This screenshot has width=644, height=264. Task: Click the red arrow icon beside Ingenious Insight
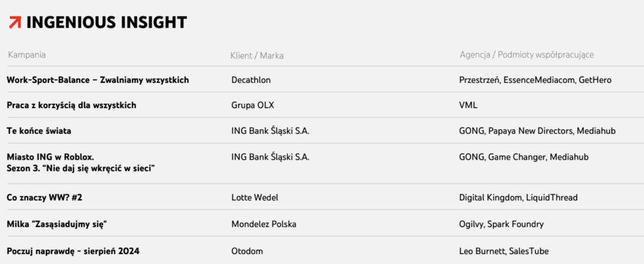[x=15, y=23]
